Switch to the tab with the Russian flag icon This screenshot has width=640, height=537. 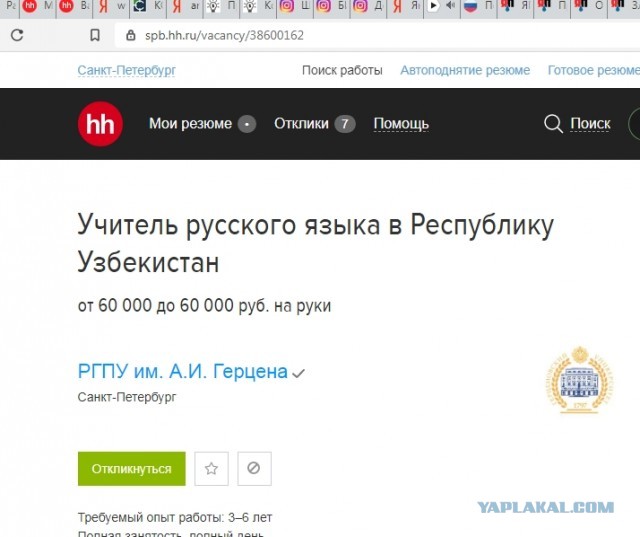coord(479,6)
